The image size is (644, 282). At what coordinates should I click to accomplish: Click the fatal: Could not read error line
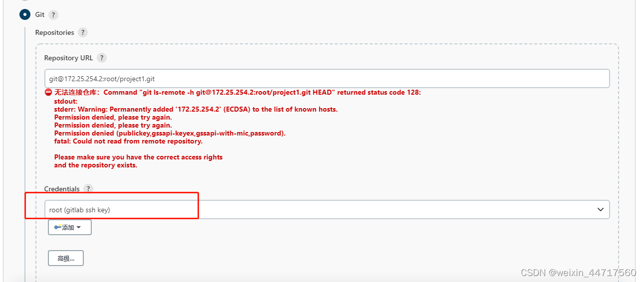(128, 141)
